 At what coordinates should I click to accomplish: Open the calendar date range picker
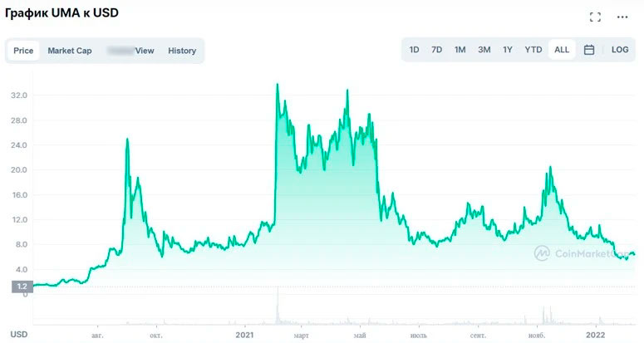tap(589, 50)
